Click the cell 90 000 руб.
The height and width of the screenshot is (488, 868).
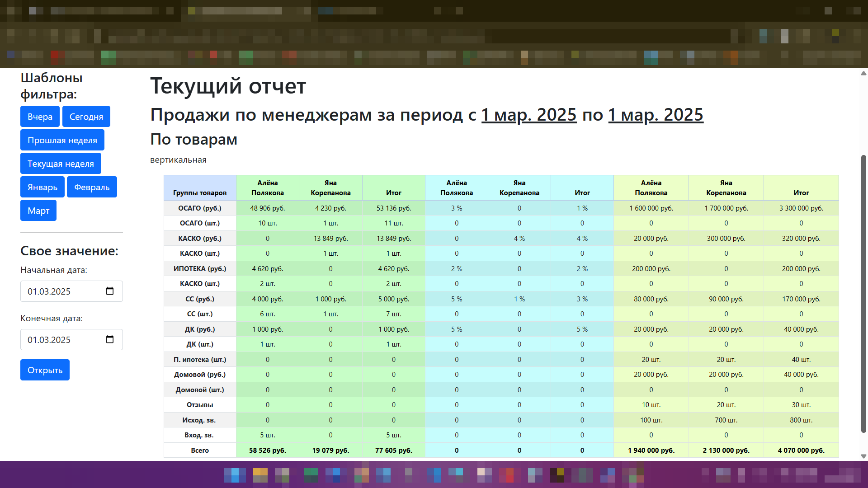726,299
